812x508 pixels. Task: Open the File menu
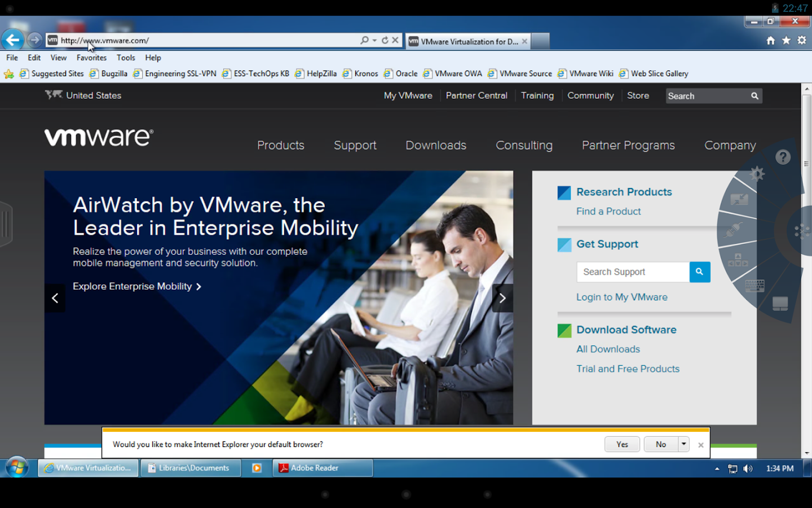[x=12, y=58]
